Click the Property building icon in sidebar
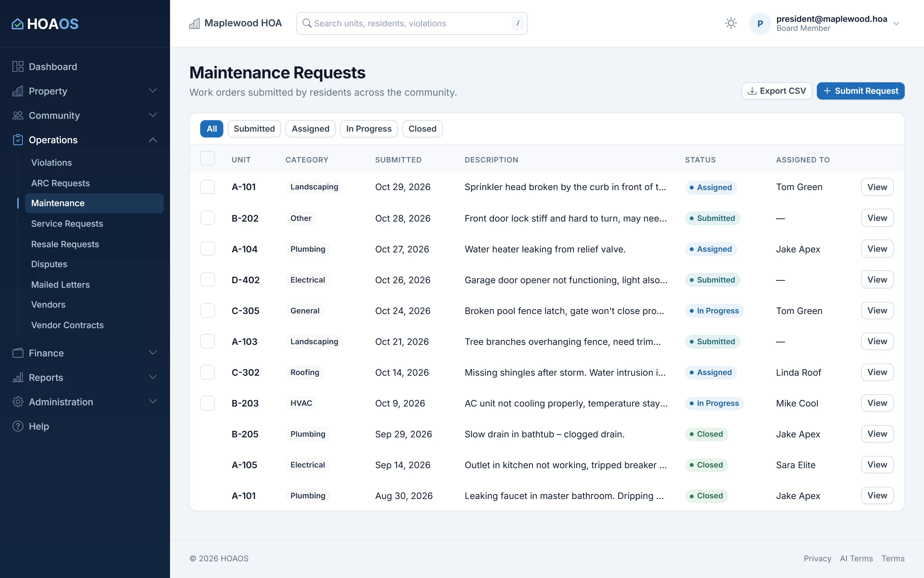Viewport: 924px width, 578px height. pos(18,91)
